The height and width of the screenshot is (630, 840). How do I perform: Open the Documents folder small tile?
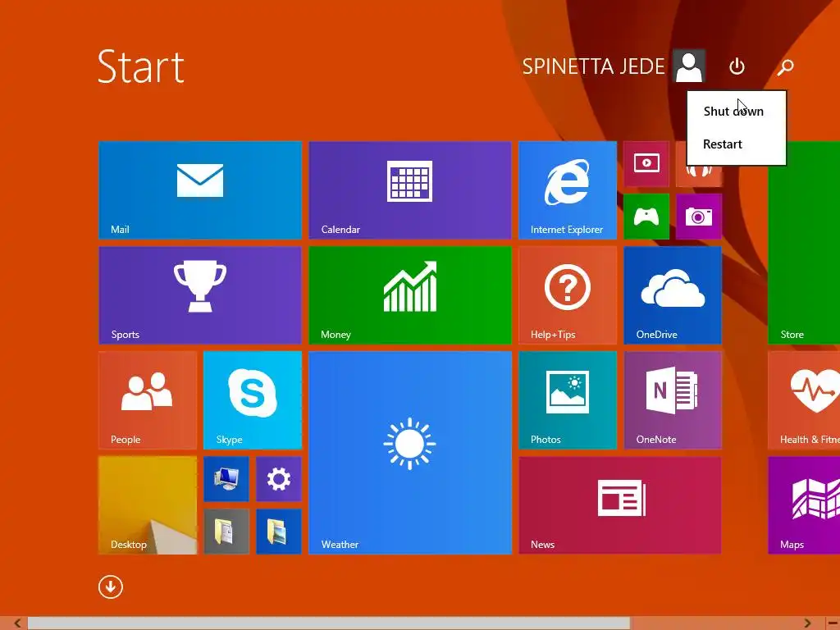click(226, 532)
